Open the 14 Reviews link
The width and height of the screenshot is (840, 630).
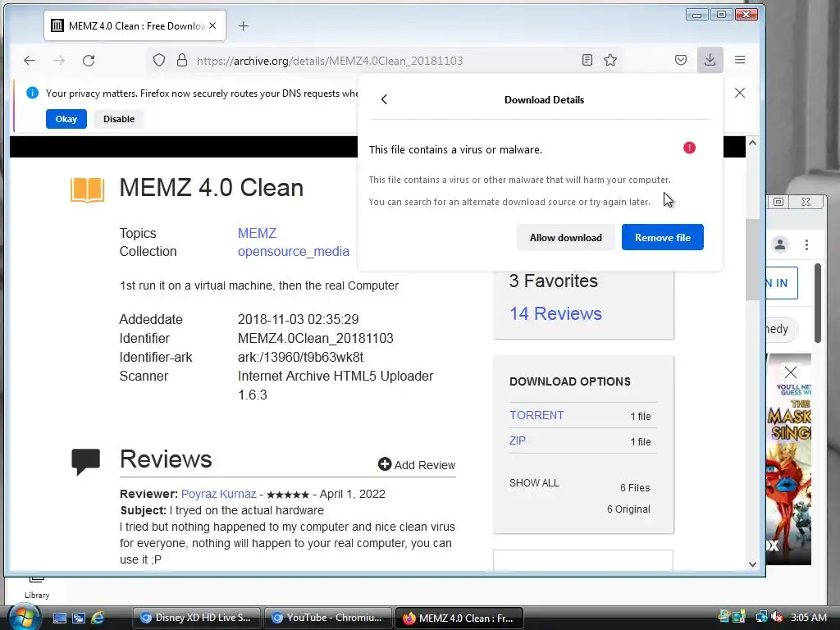[555, 313]
